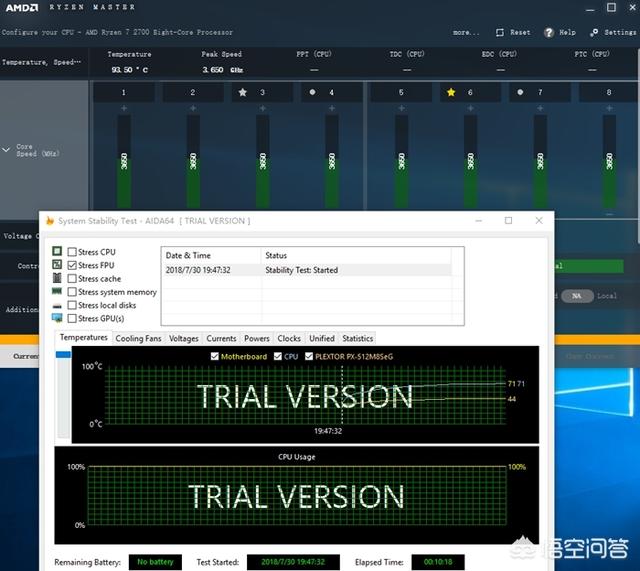This screenshot has width=640, height=571.
Task: Click the Test Started time field
Action: coord(293,562)
